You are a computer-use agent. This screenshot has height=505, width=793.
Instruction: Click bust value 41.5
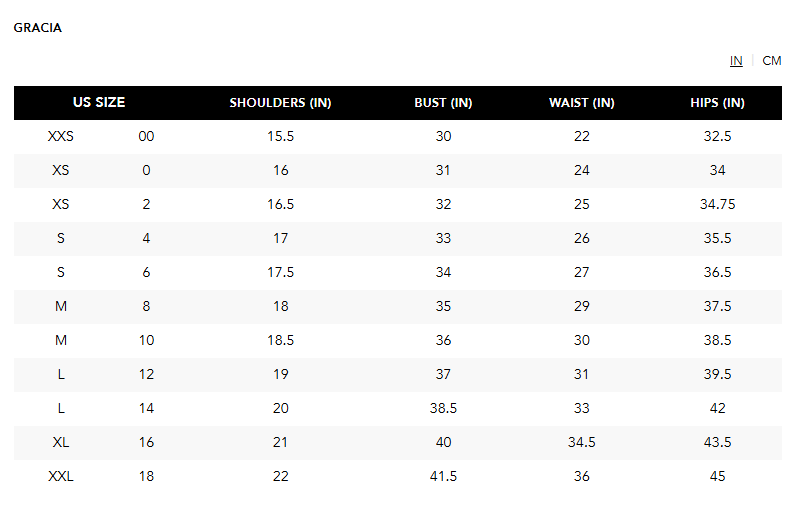click(x=443, y=476)
